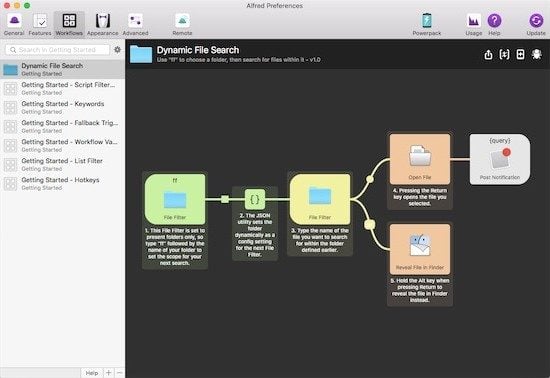Click the connection modifier dot toward Open File

[370, 179]
